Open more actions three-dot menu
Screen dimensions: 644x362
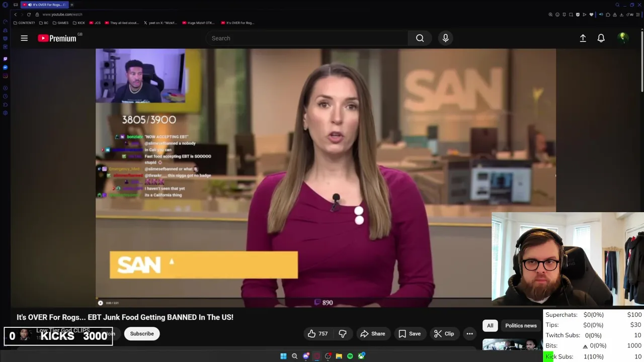(469, 334)
